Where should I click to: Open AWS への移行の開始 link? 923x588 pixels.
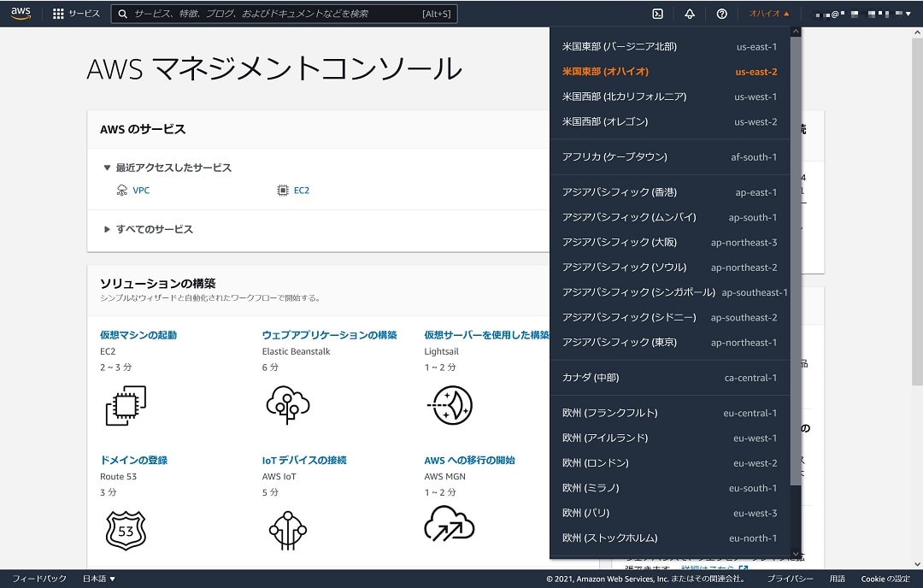click(470, 461)
